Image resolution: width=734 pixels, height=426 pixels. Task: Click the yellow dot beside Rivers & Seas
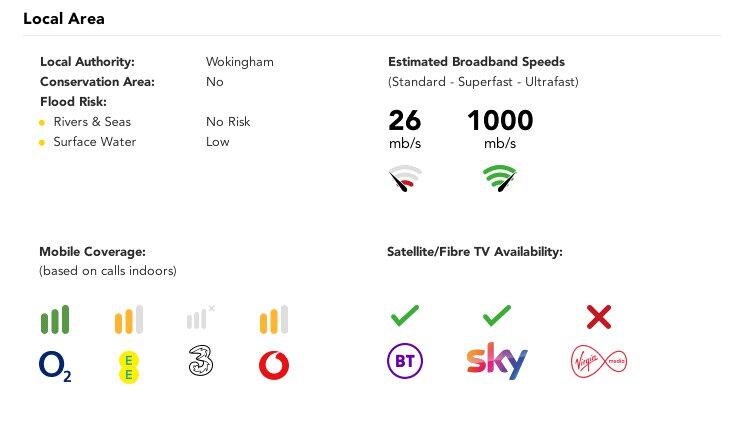point(42,122)
